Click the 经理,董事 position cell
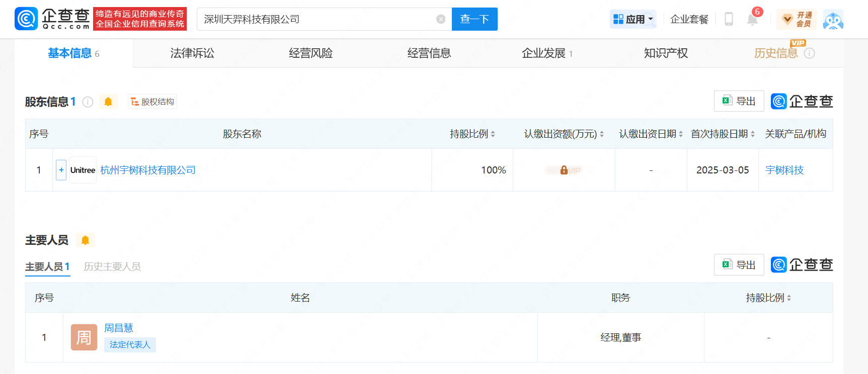868x374 pixels. click(x=621, y=338)
